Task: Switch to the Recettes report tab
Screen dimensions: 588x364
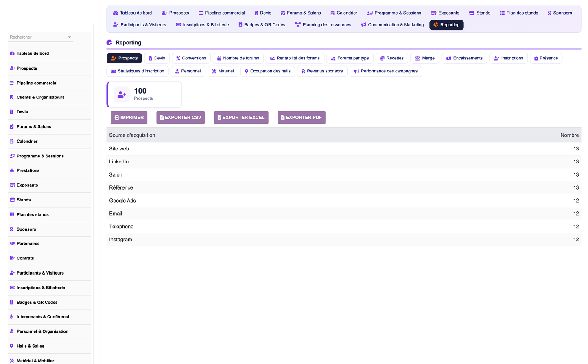Action: coord(392,58)
